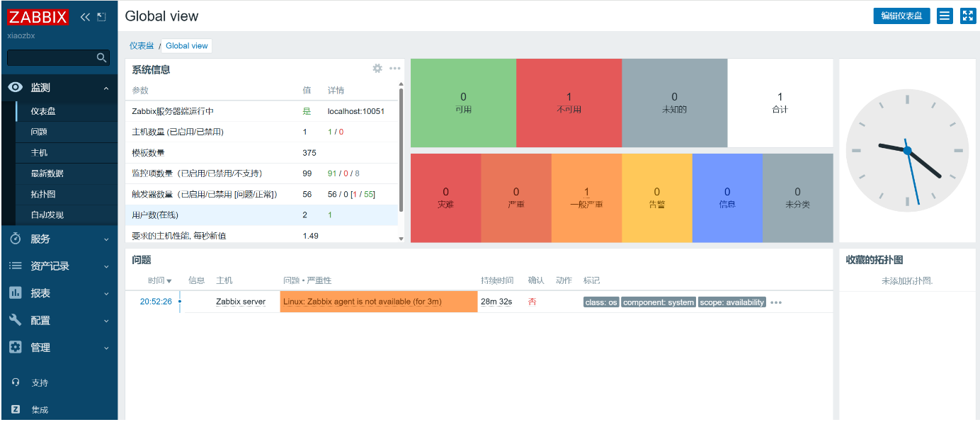The image size is (980, 422).
Task: Click the scope: availability tag
Action: [x=732, y=302]
